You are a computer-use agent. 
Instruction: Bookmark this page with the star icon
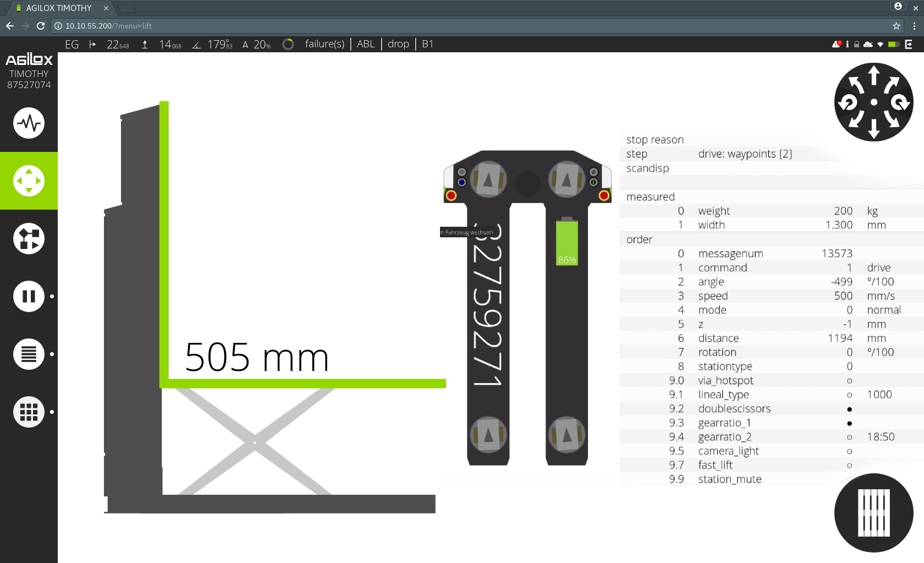pyautogui.click(x=897, y=26)
